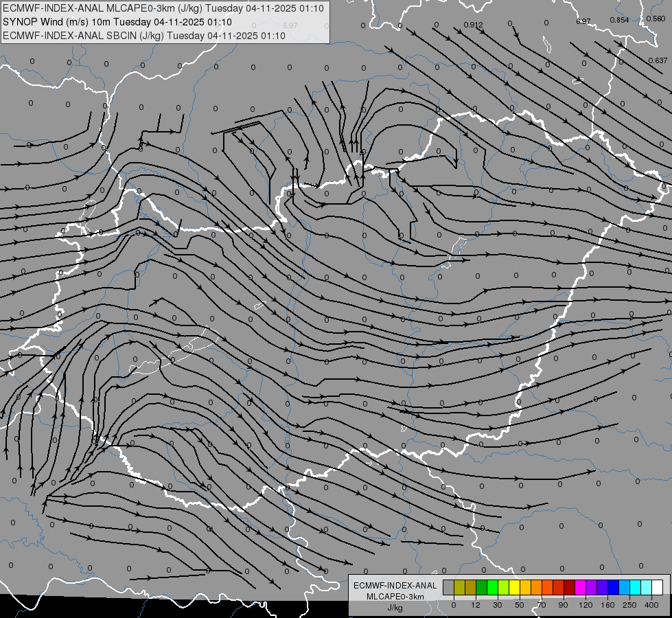Image resolution: width=672 pixels, height=618 pixels.
Task: Choose the pale cyan legend swatch
Action: (647, 587)
